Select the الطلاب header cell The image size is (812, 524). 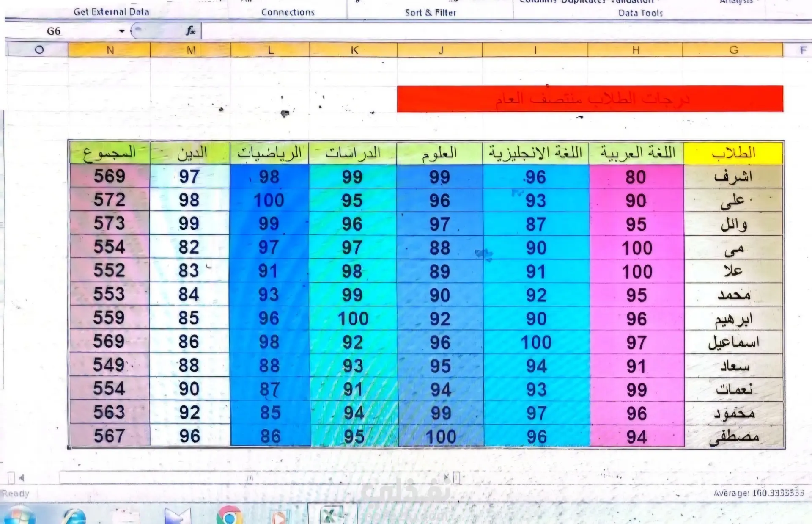point(733,153)
